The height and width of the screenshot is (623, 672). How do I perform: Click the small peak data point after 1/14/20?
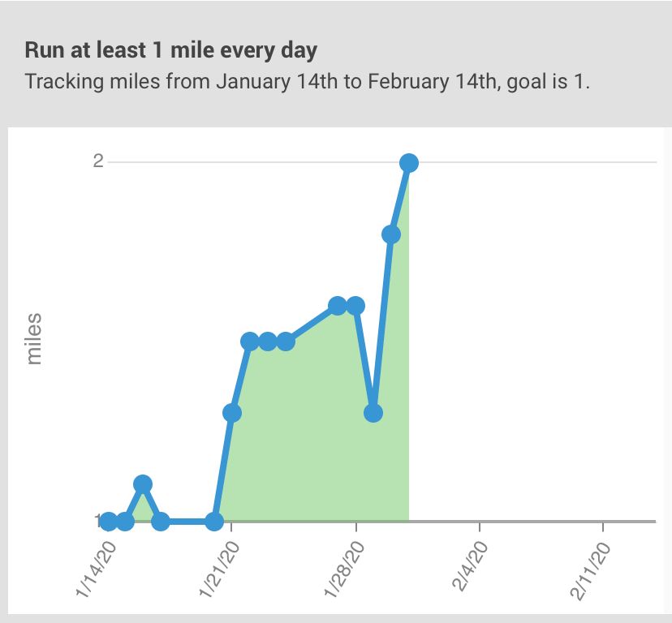(x=143, y=484)
